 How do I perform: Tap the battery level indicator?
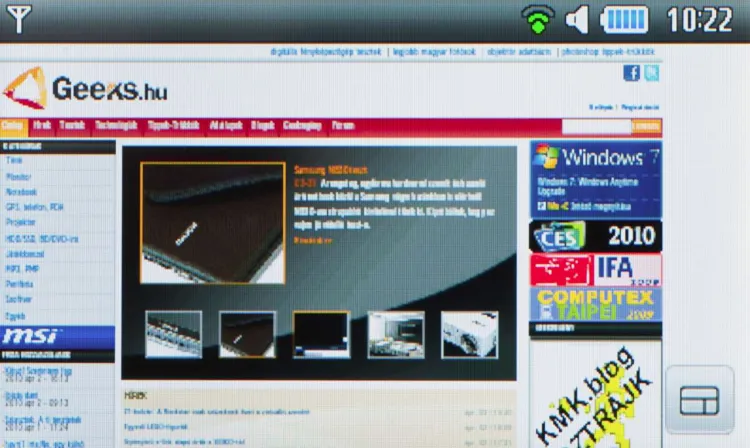624,20
